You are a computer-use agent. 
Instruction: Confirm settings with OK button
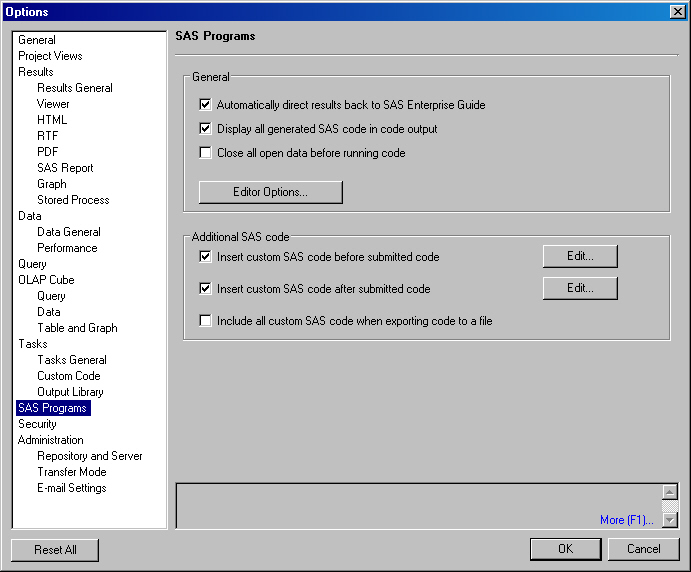pyautogui.click(x=565, y=549)
